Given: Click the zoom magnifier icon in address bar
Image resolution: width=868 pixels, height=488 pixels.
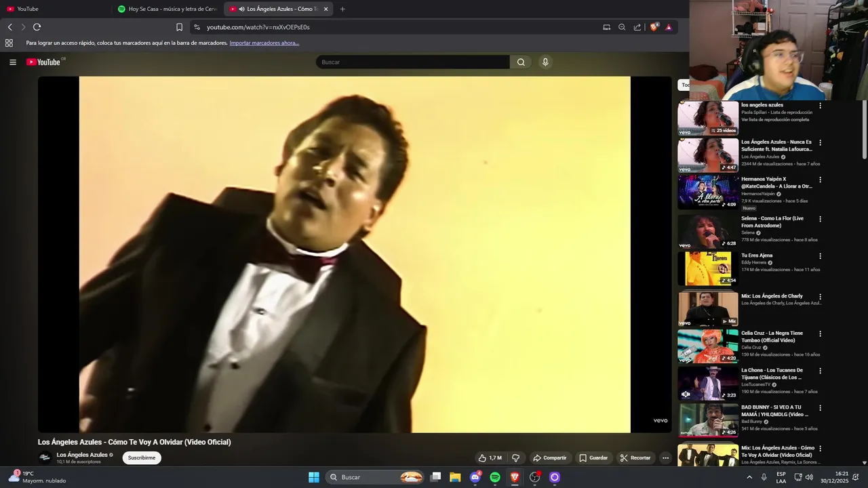Looking at the screenshot, I should pyautogui.click(x=622, y=27).
